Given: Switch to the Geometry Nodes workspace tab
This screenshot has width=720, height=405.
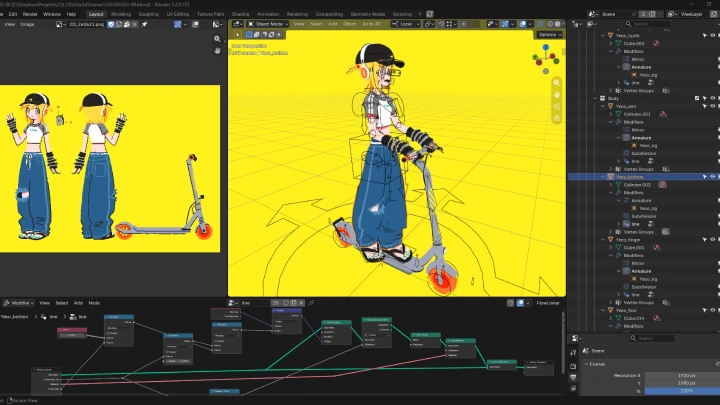Looking at the screenshot, I should coord(368,14).
